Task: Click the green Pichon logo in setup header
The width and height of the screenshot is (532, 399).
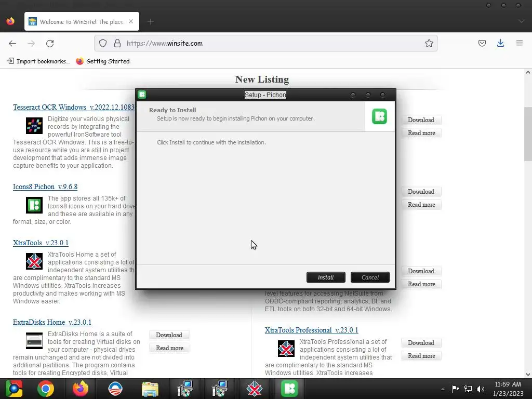Action: pos(379,116)
